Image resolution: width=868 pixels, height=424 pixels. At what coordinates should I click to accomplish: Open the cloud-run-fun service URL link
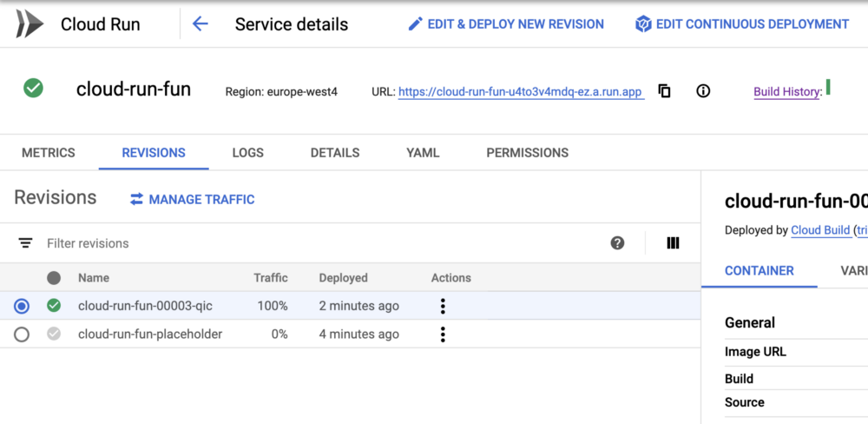(x=521, y=92)
